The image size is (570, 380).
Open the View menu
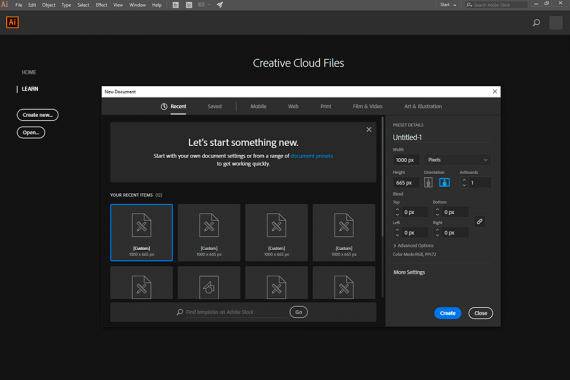click(x=118, y=5)
